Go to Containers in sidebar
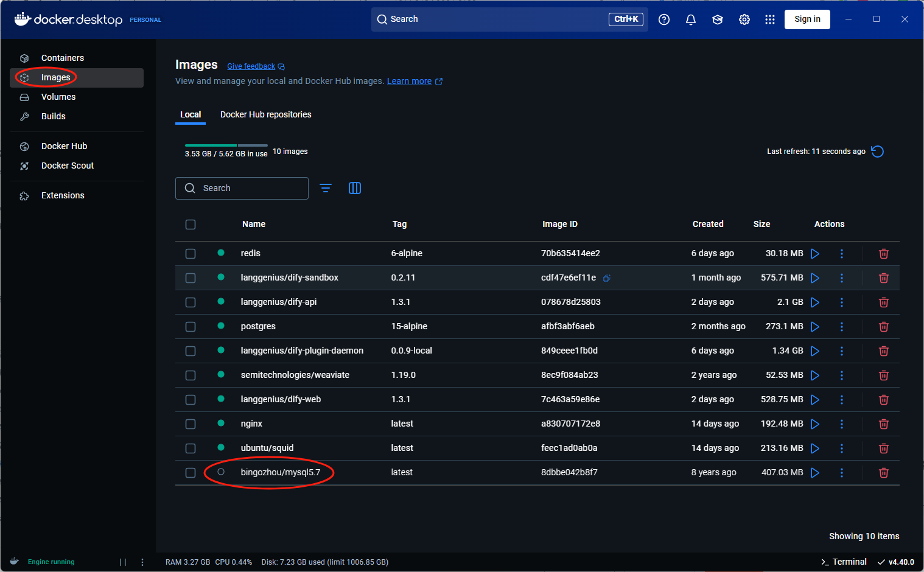 77,58
